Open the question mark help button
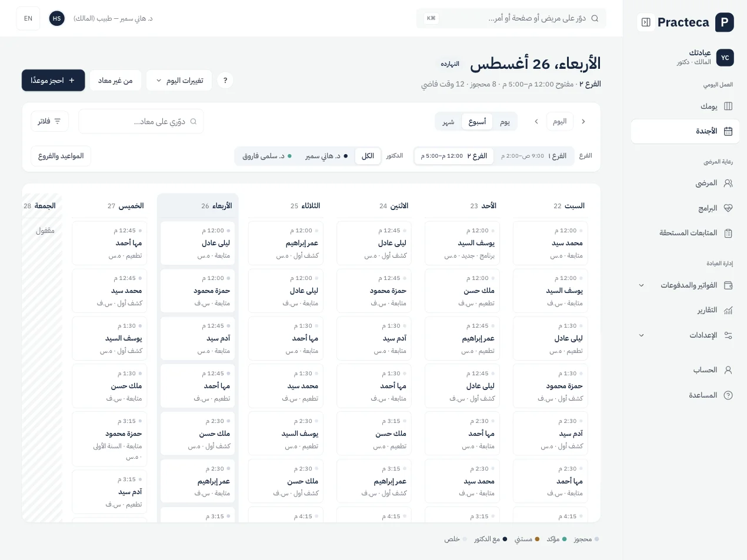Screen dimensions: 747x560 (x=225, y=81)
